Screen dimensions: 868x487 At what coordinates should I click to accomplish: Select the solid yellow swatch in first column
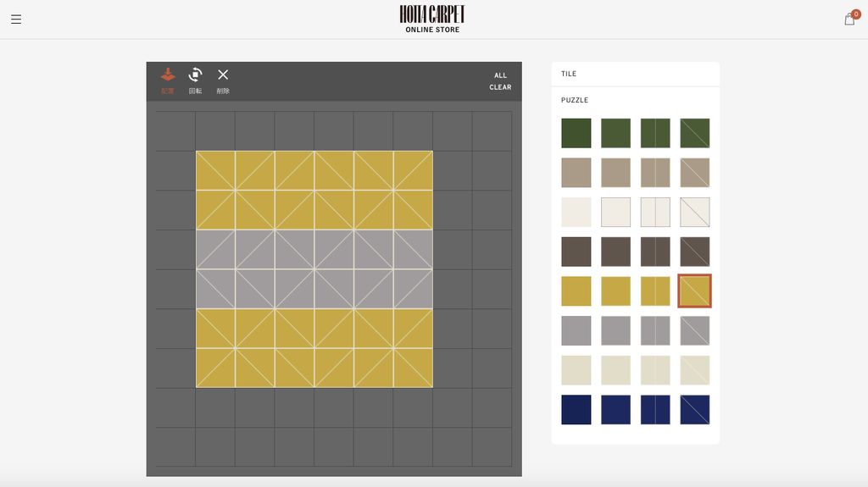(x=576, y=291)
